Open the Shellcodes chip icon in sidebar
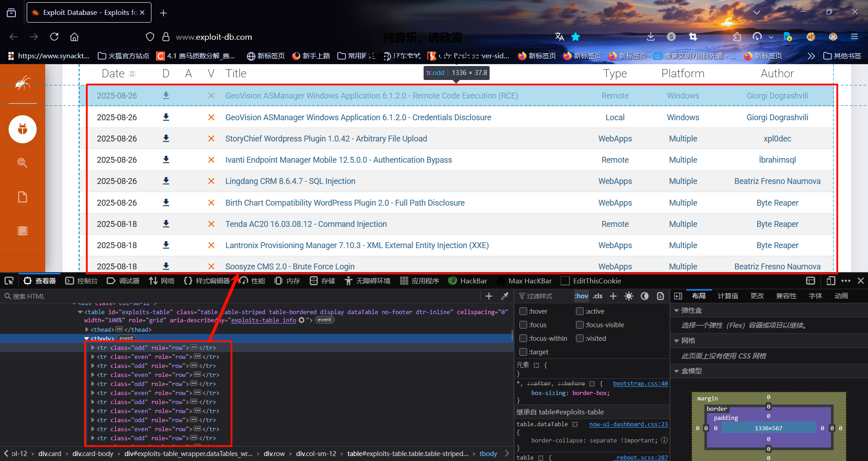868x461 pixels. tap(22, 231)
